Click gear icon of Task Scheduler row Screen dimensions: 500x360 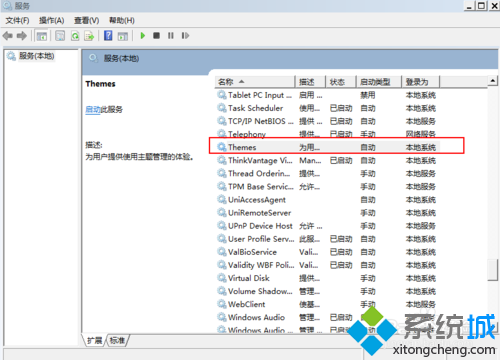[222, 108]
